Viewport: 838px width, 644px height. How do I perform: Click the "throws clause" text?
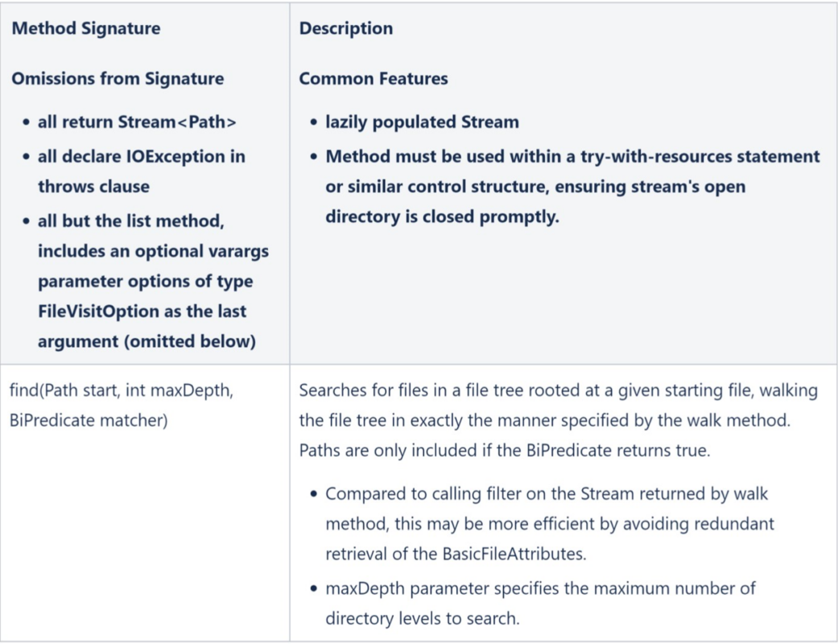(93, 187)
